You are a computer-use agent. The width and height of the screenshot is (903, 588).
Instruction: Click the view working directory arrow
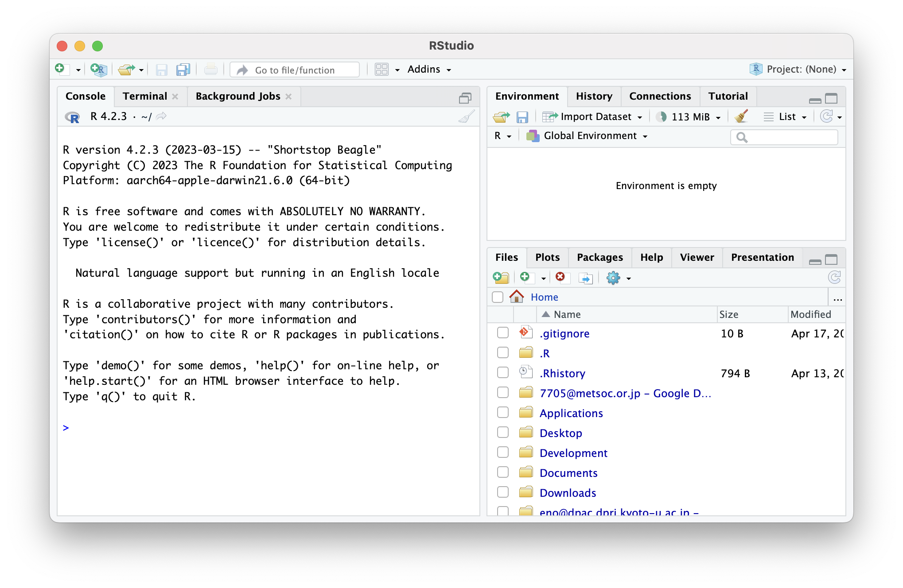pos(161,116)
